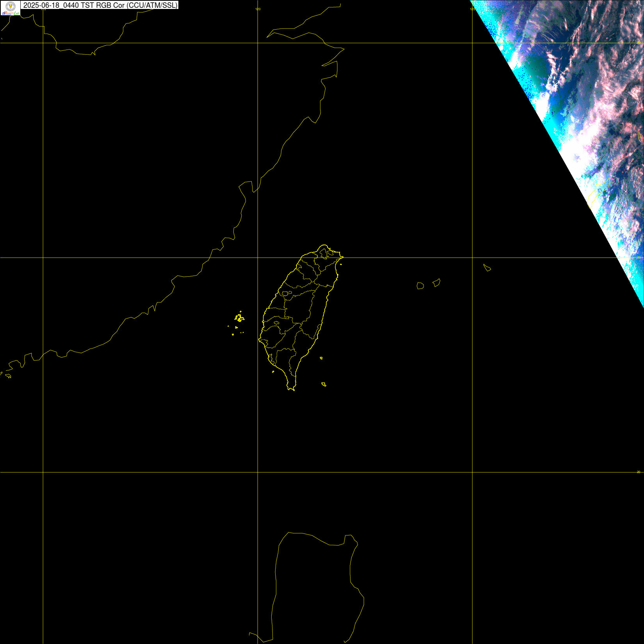Select the 2025-06-18_0440 TST RGB Cor title
644x644 pixels.
coord(100,5)
